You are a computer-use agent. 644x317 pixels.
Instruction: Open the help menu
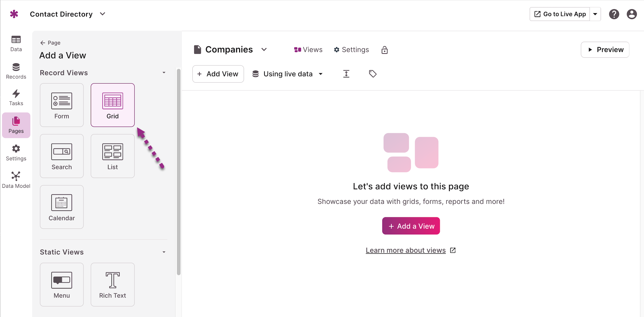[614, 14]
